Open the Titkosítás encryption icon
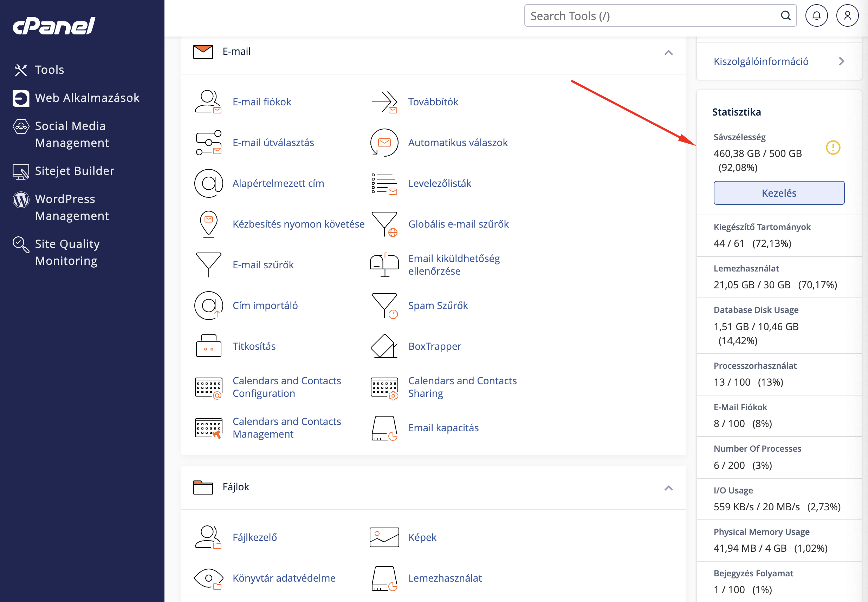 [x=208, y=346]
